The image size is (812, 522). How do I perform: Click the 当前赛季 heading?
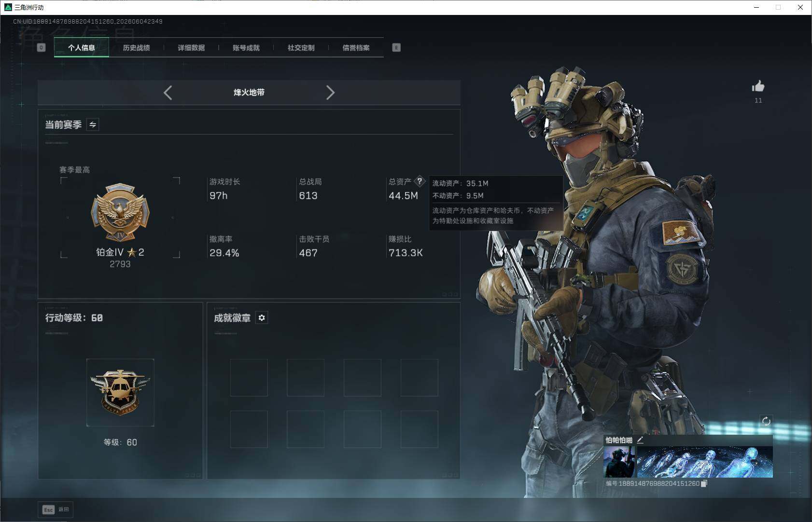point(63,125)
